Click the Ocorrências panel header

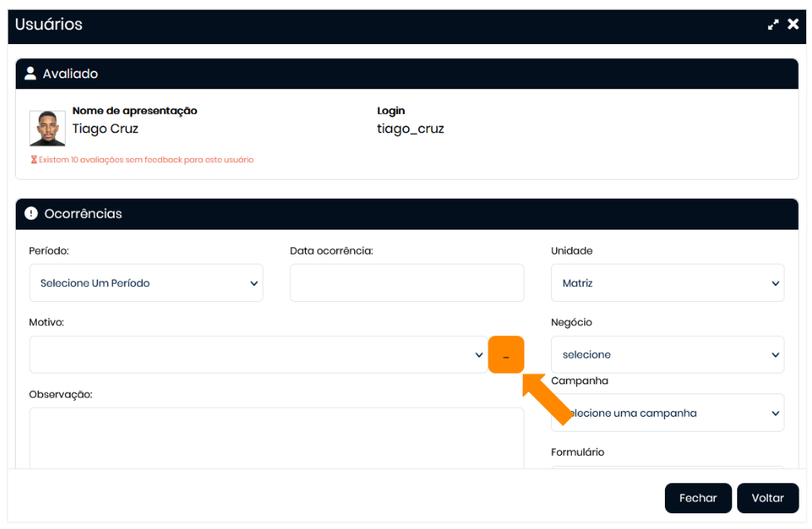click(406, 214)
